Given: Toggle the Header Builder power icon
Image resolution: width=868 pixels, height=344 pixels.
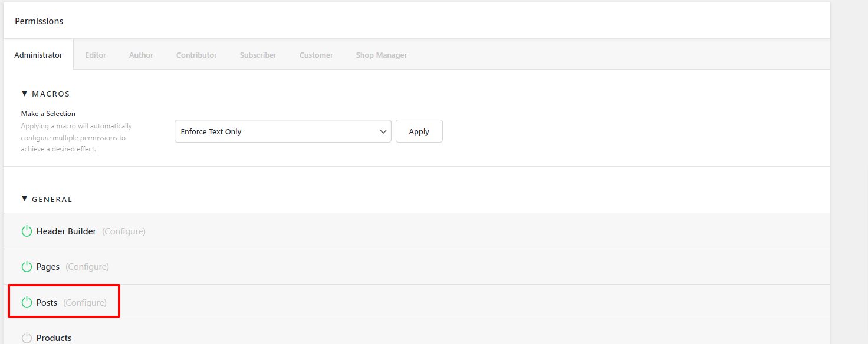Looking at the screenshot, I should click(27, 231).
